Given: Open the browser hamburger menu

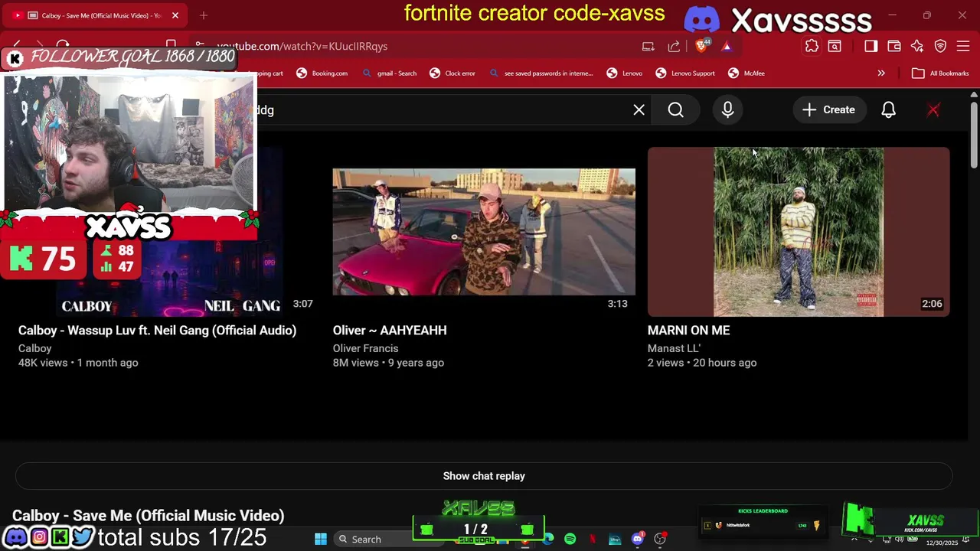Looking at the screenshot, I should [963, 46].
